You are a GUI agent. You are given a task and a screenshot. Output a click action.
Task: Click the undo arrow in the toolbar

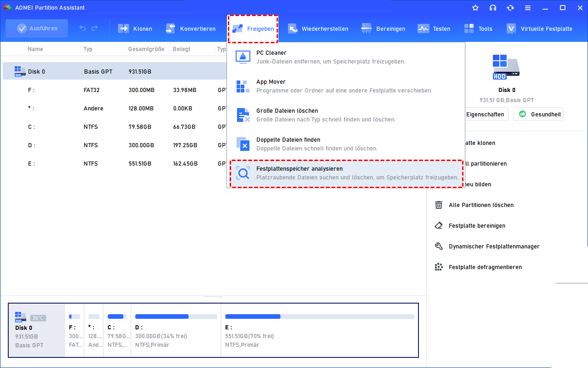click(x=83, y=29)
